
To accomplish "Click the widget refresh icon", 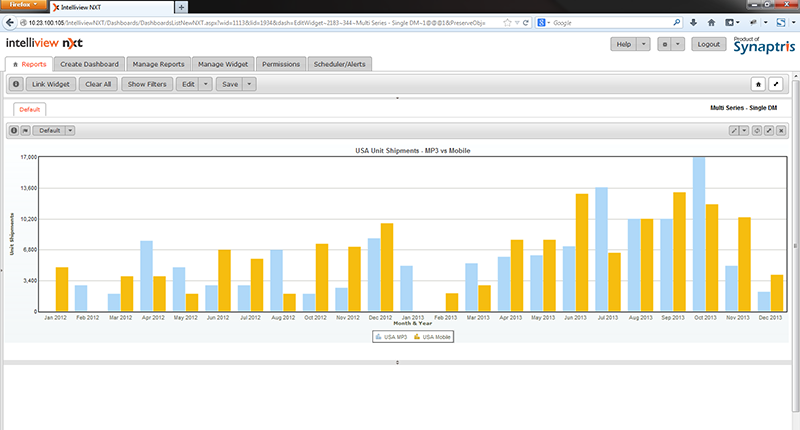I will (756, 130).
